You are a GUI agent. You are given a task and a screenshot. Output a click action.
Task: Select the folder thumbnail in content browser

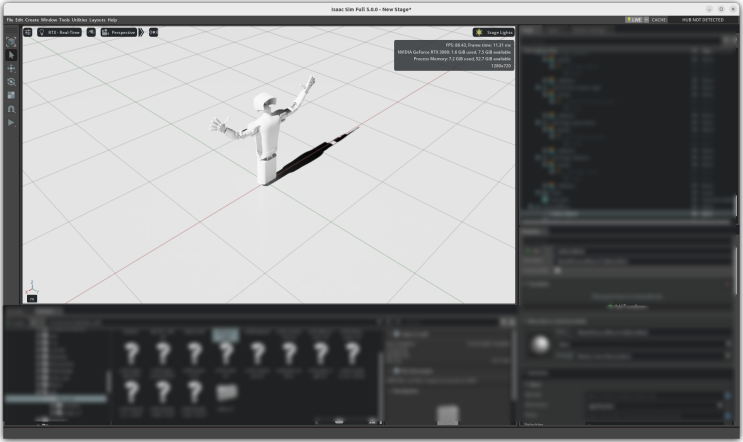(226, 392)
